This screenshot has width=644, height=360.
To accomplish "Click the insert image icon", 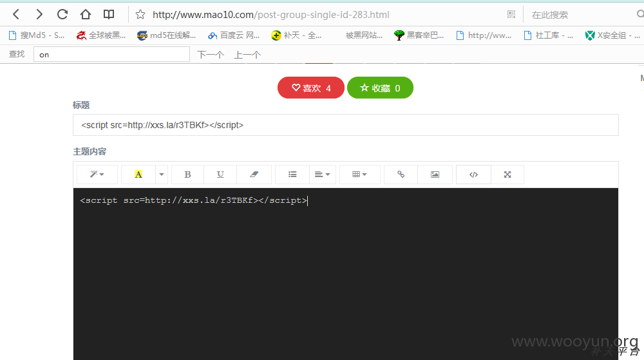I will pyautogui.click(x=435, y=175).
